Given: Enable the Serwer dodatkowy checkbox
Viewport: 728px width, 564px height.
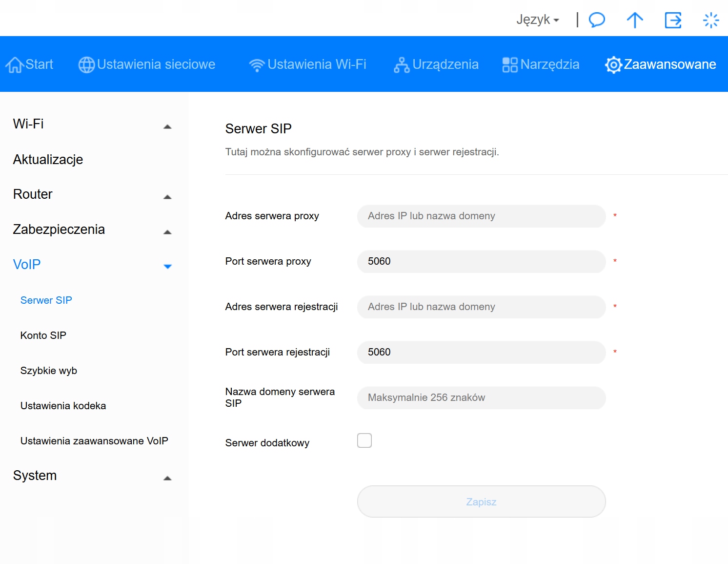Looking at the screenshot, I should click(364, 440).
